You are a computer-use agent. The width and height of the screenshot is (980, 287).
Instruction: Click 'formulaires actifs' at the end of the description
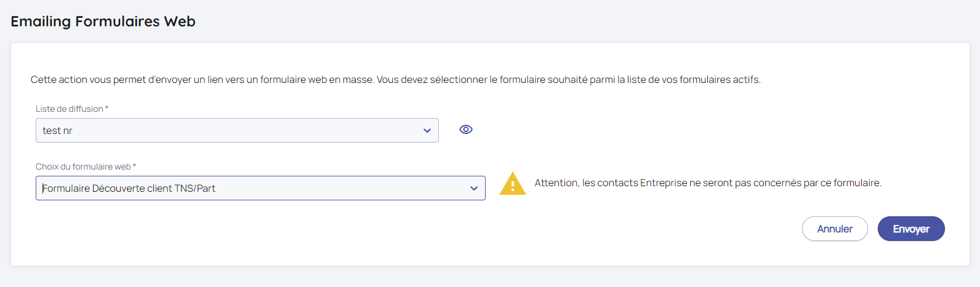[720, 80]
